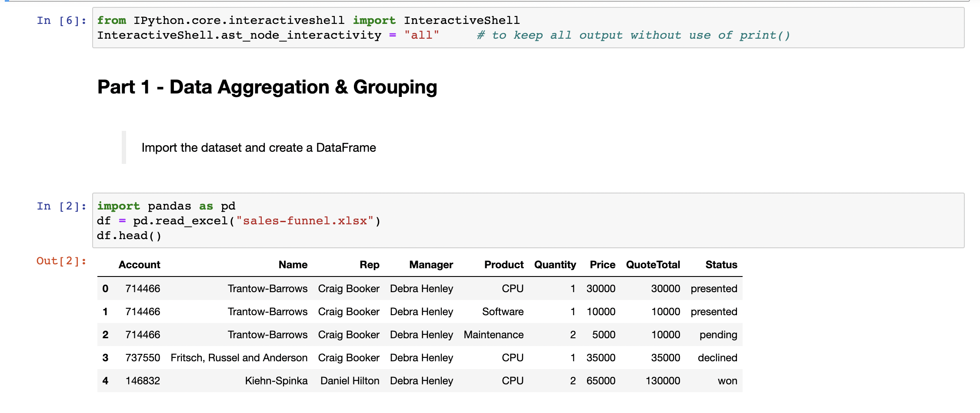Click the Price column header
The image size is (980, 413).
pyautogui.click(x=602, y=264)
